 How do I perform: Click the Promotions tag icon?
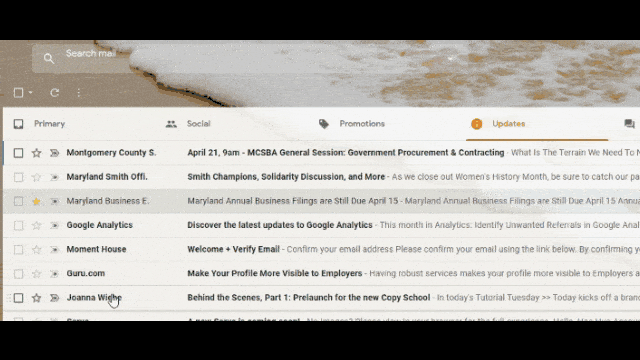click(x=324, y=124)
